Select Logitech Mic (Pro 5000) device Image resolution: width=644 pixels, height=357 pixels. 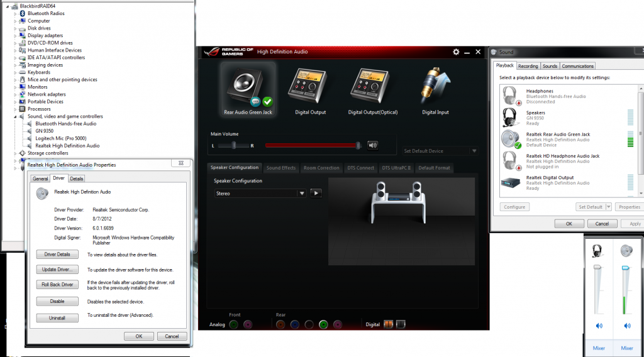[x=61, y=138]
